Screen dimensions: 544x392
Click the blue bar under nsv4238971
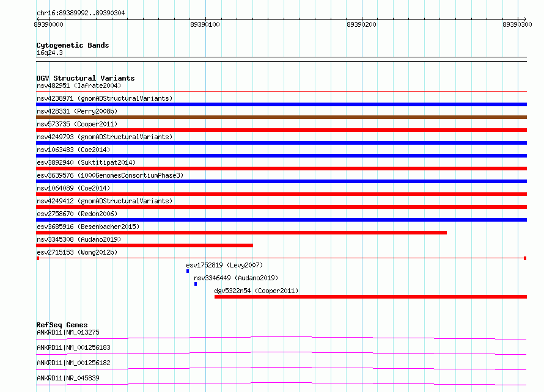[x=281, y=104]
